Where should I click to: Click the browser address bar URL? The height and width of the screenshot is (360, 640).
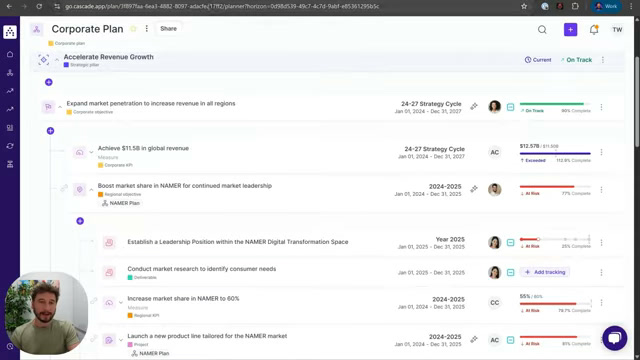click(x=222, y=7)
